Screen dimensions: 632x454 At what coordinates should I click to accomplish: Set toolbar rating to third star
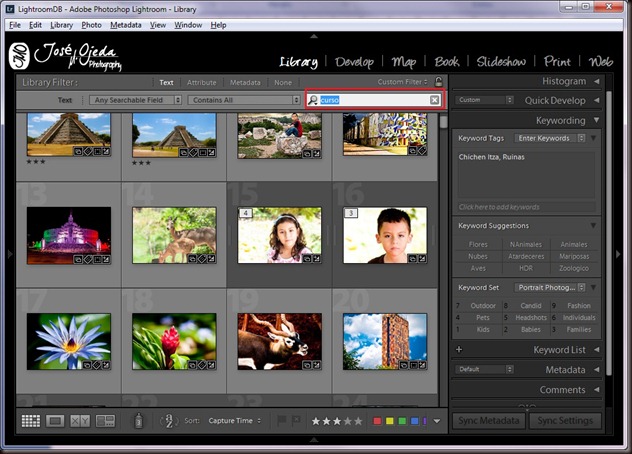click(337, 421)
